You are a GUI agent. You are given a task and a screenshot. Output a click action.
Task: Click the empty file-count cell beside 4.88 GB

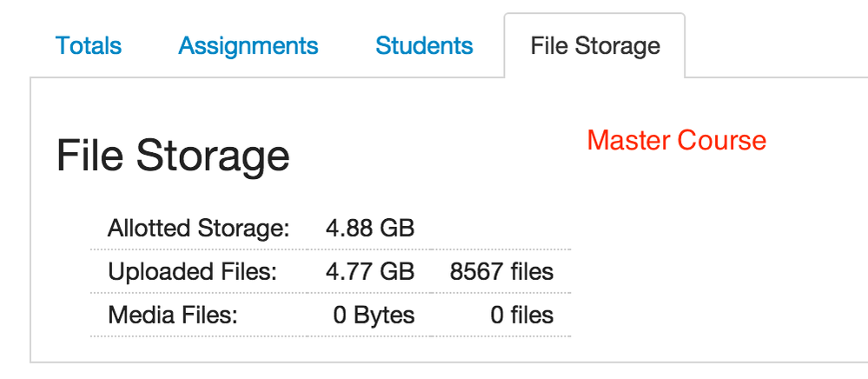501,229
